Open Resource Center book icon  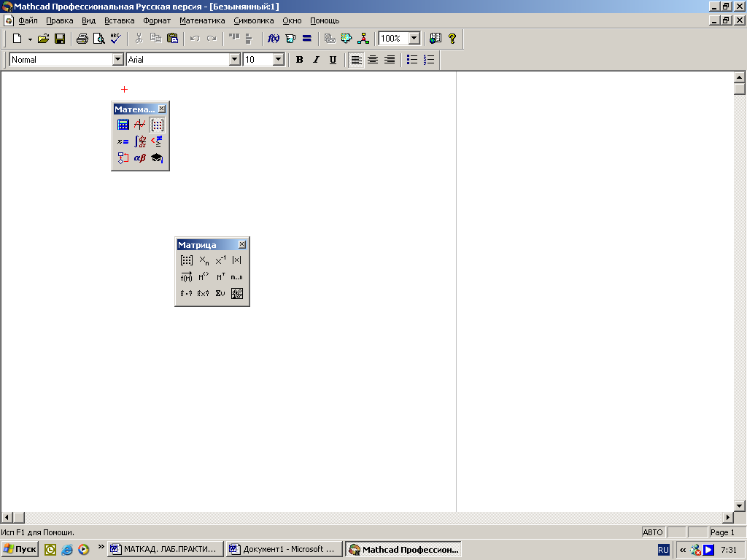click(x=436, y=39)
